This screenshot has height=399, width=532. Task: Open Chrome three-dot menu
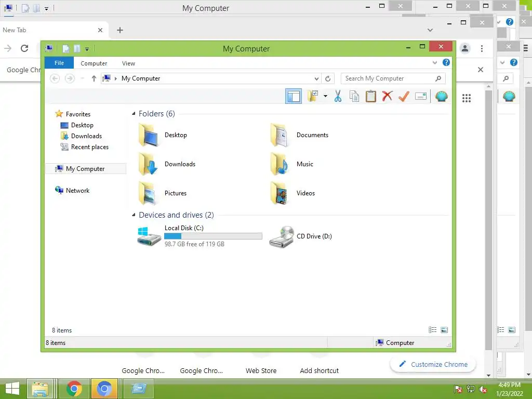482,48
